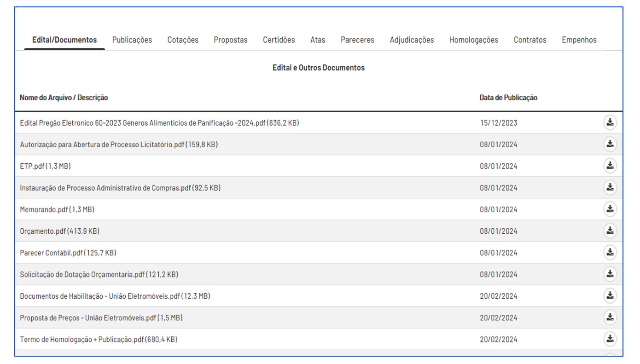This screenshot has height=364, width=640.
Task: Select the Edital/Documentos tab
Action: click(64, 40)
